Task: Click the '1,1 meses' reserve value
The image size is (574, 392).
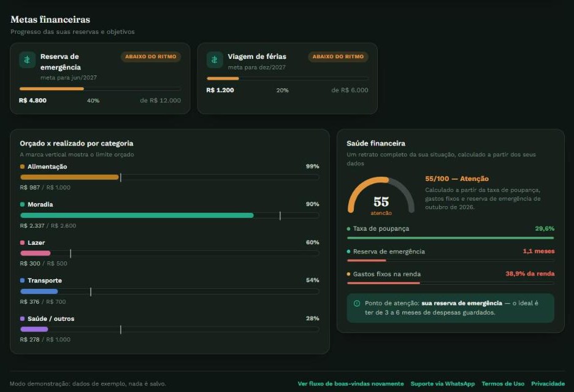Action: [538, 252]
